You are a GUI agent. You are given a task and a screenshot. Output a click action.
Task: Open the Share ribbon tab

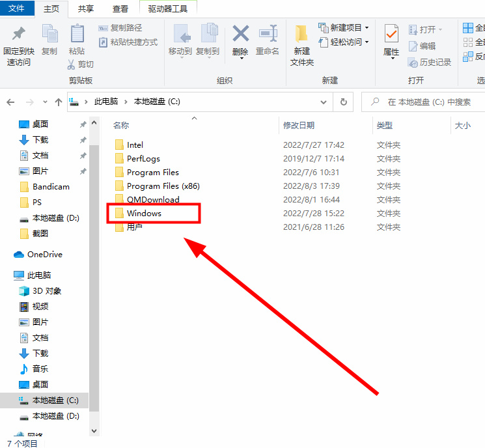coord(85,8)
